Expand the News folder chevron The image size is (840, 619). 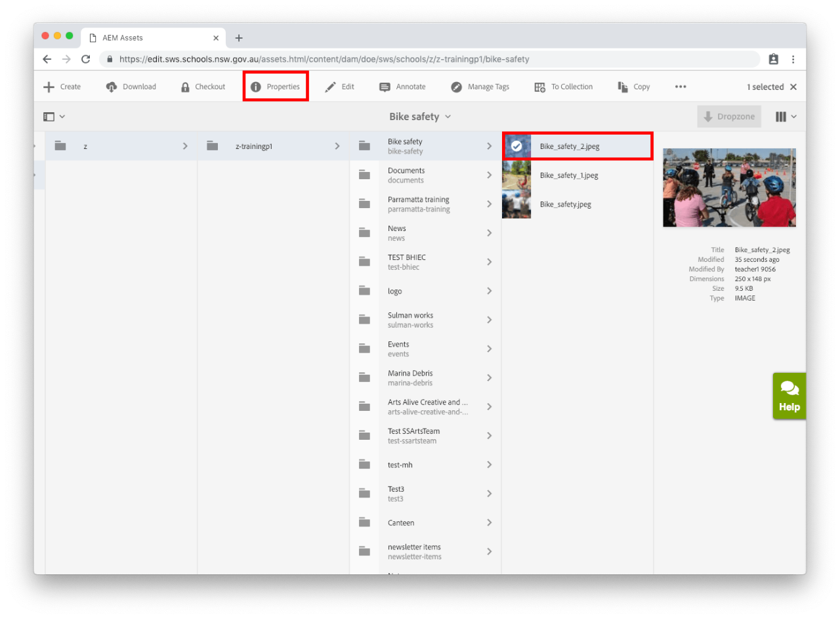tap(489, 233)
